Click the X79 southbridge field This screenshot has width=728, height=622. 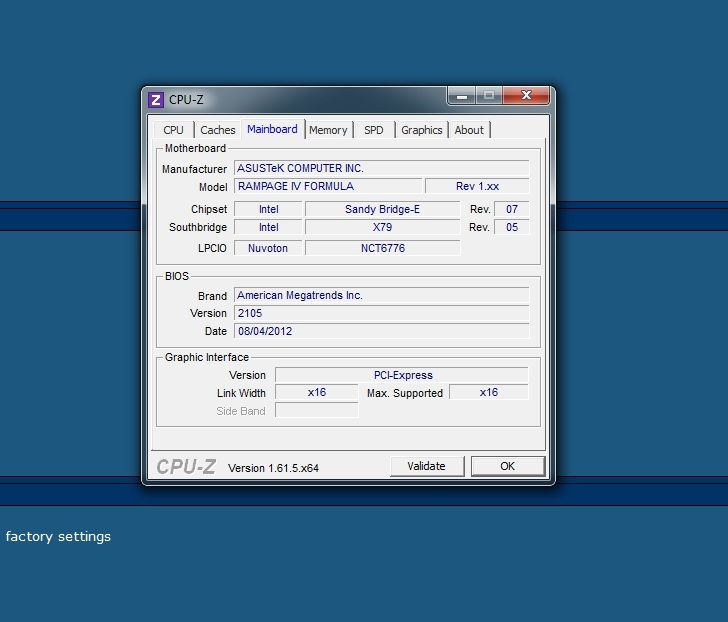tap(382, 227)
